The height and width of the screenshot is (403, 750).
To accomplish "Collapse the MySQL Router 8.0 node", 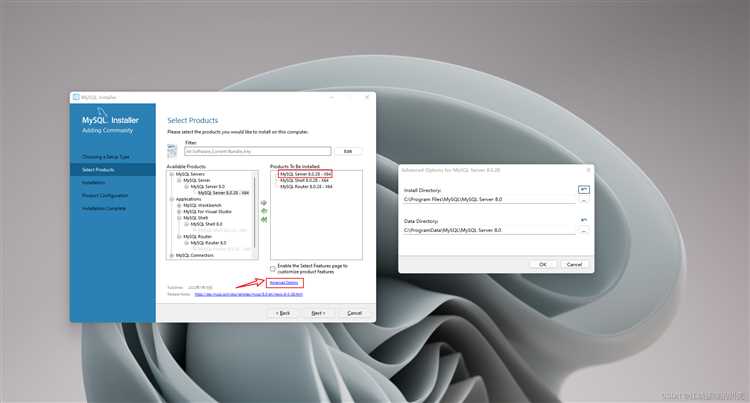I will pos(187,243).
